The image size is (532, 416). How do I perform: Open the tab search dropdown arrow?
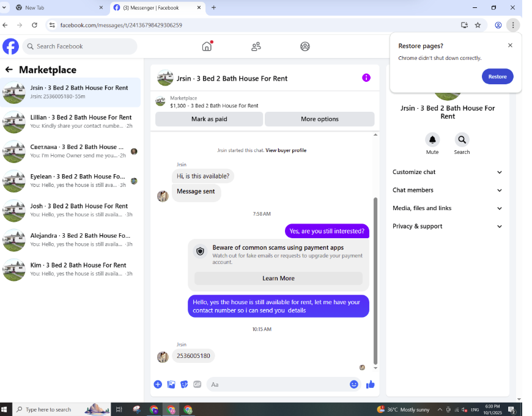click(4, 7)
